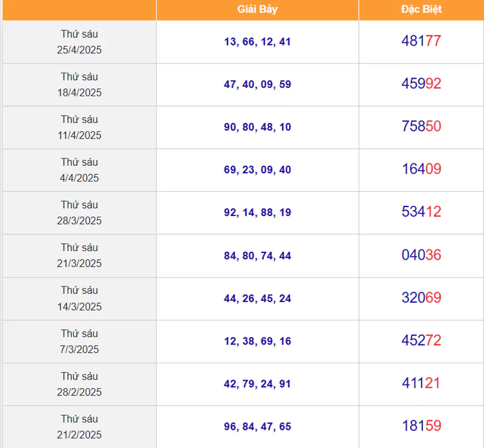Click special prize number 75850

coord(421,127)
